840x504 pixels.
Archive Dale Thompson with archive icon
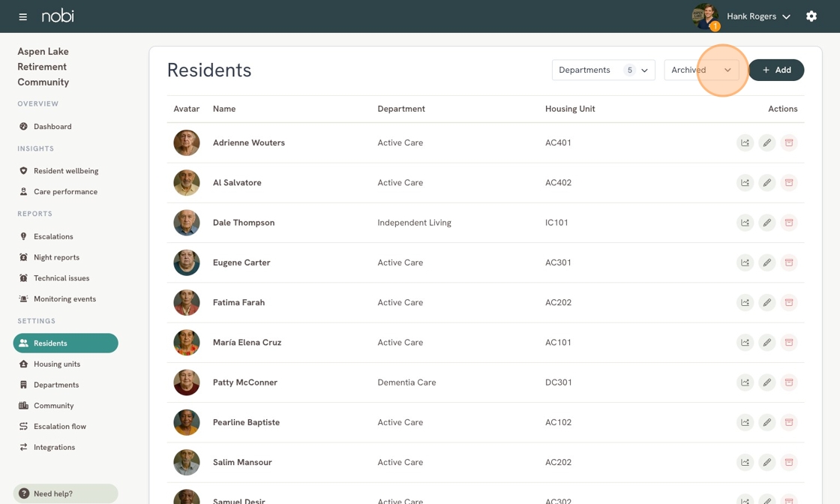point(788,222)
